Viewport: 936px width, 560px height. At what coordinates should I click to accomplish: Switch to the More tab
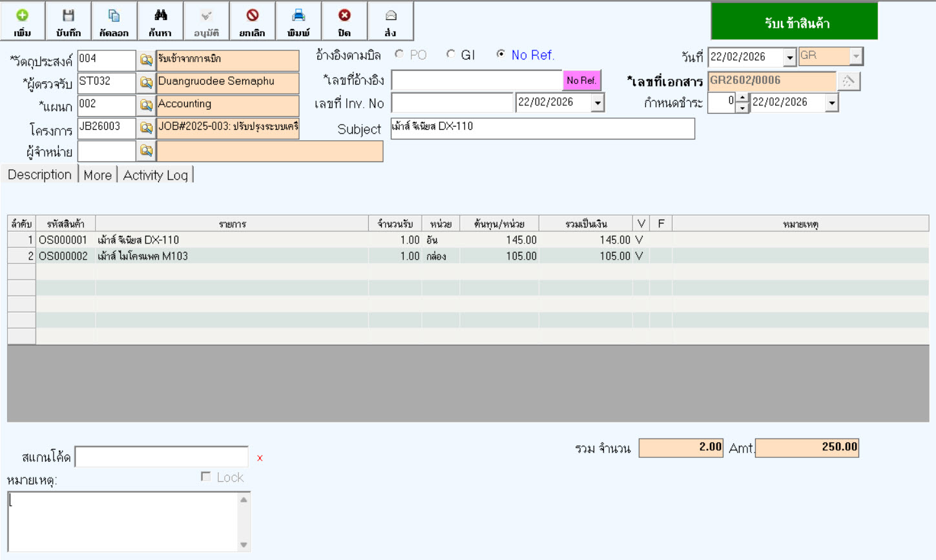pos(98,175)
